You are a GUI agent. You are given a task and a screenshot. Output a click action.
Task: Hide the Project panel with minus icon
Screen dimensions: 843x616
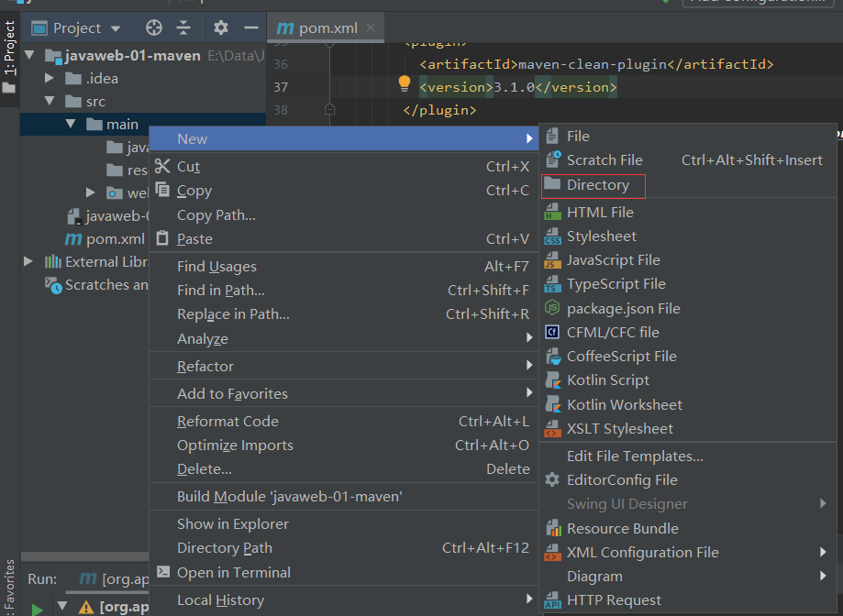coord(251,27)
